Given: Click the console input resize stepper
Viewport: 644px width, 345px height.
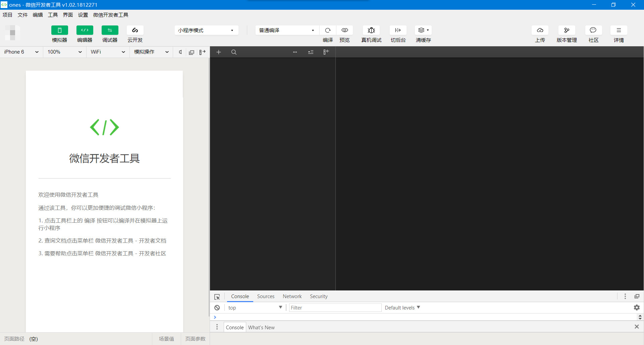Looking at the screenshot, I should tap(640, 317).
